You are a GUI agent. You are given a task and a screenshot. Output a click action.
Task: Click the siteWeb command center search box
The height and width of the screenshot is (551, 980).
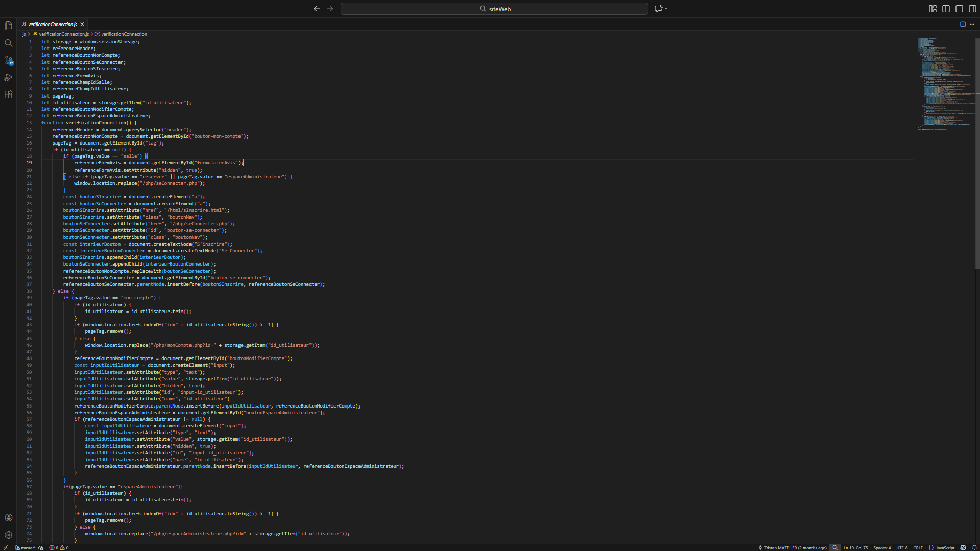pyautogui.click(x=494, y=9)
